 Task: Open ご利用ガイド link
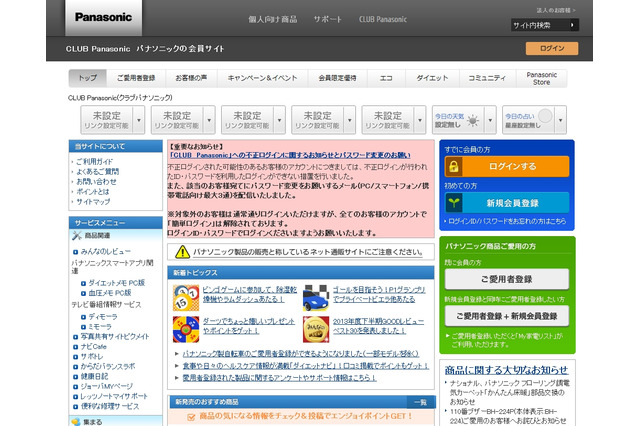pyautogui.click(x=94, y=162)
